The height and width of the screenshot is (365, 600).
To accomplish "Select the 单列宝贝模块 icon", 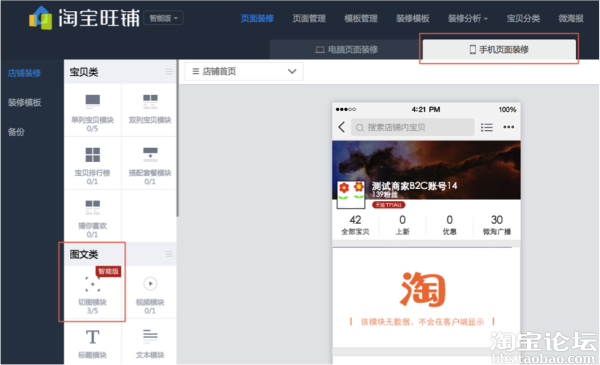I will (x=93, y=101).
